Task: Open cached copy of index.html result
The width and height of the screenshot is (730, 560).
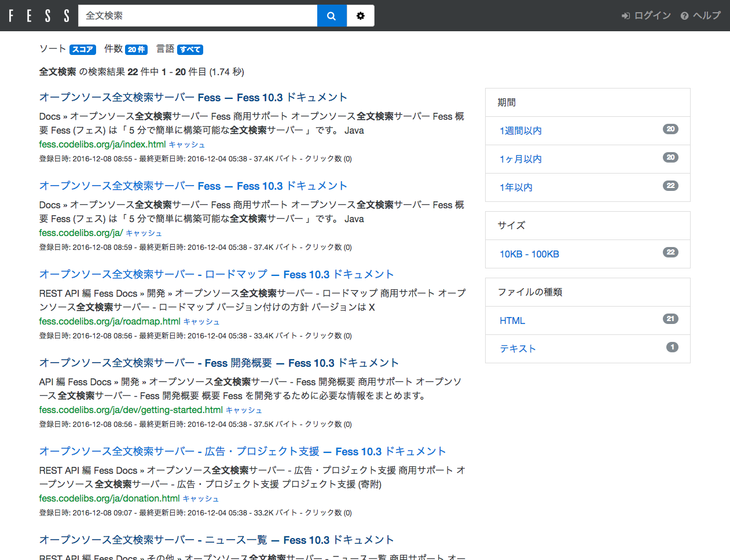Action: (x=187, y=145)
